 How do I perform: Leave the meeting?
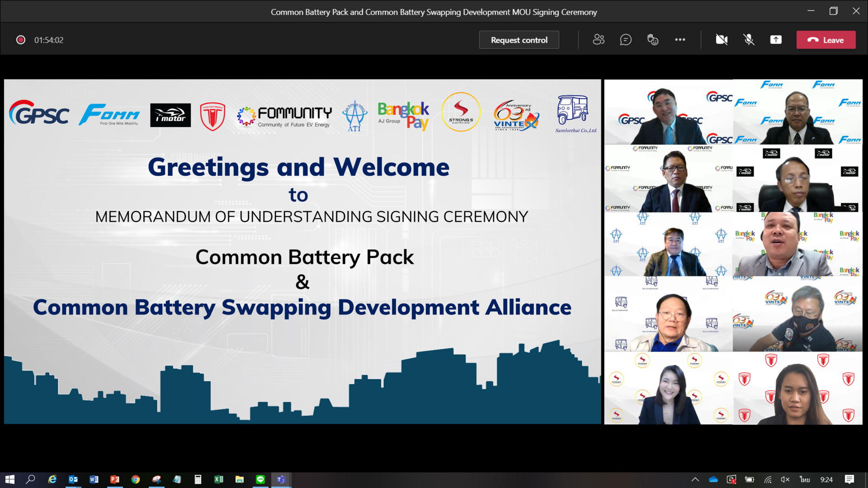(x=826, y=40)
